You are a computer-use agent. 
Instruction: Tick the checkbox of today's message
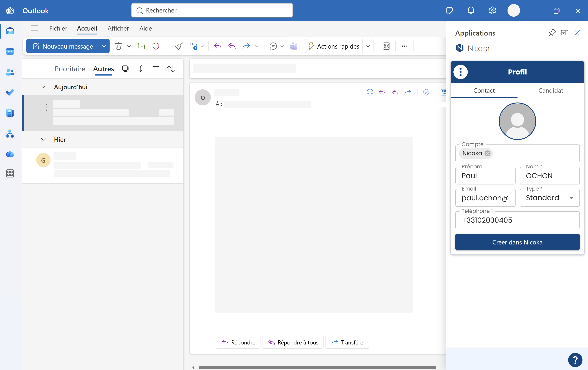[x=43, y=107]
